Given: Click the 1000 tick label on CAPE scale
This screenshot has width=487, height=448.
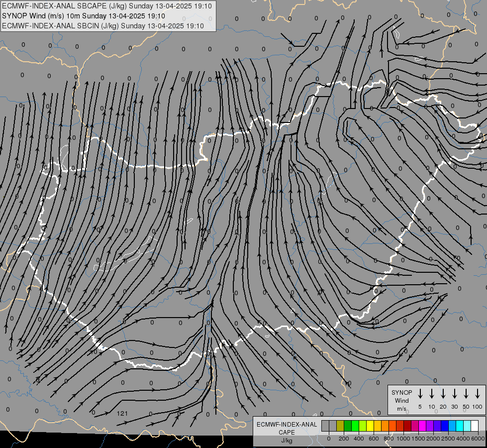Looking at the screenshot, I should click(x=403, y=439).
